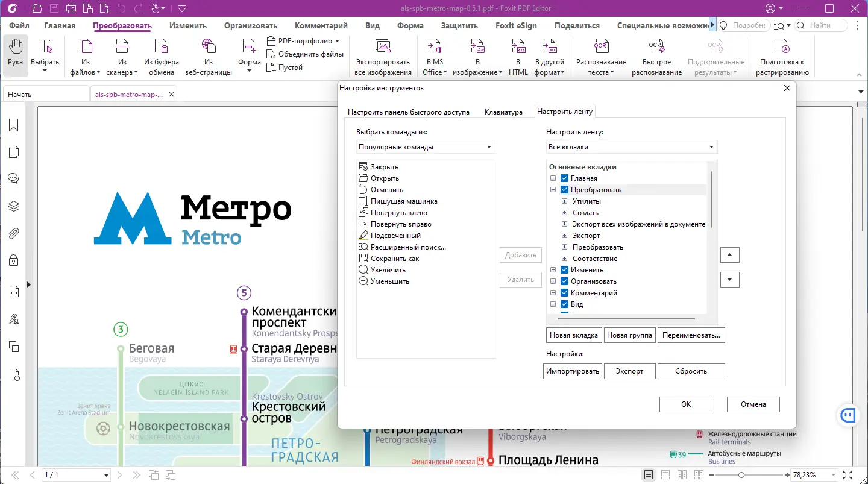
Task: Click Быстрое распознавание icon
Action: [656, 47]
